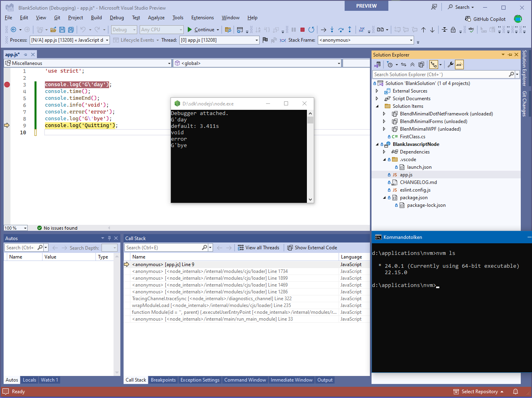Click View all Threads in Call Stack

click(259, 247)
